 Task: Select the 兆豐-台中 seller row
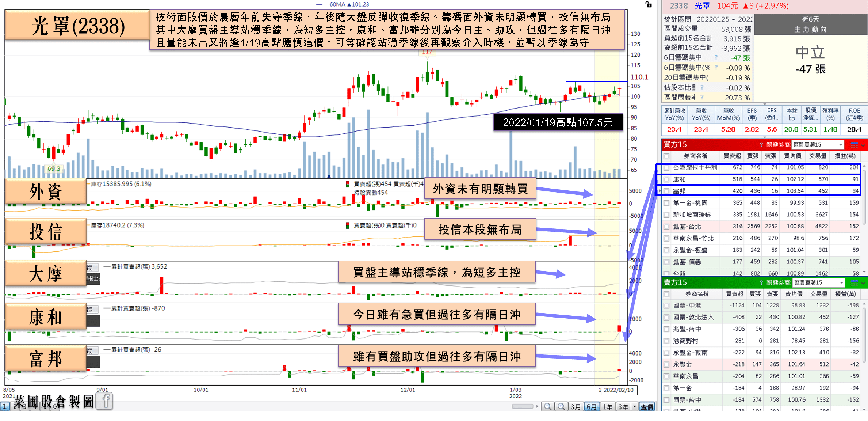pos(761,329)
